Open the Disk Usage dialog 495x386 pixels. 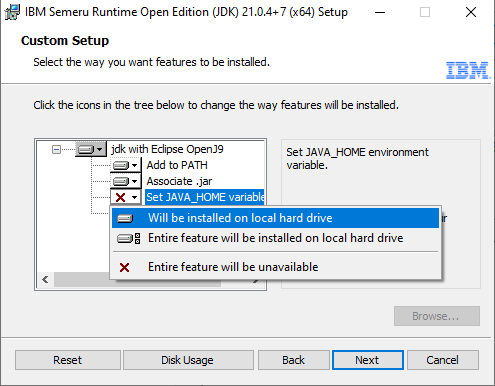pyautogui.click(x=188, y=360)
